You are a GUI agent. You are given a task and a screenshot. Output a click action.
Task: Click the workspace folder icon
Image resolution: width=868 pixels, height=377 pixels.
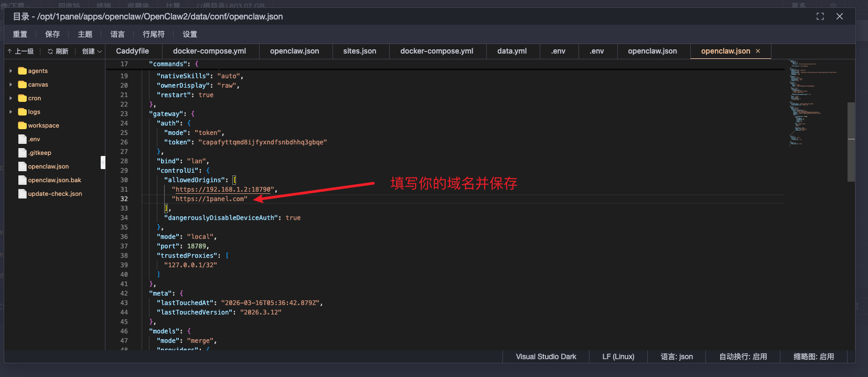click(22, 125)
